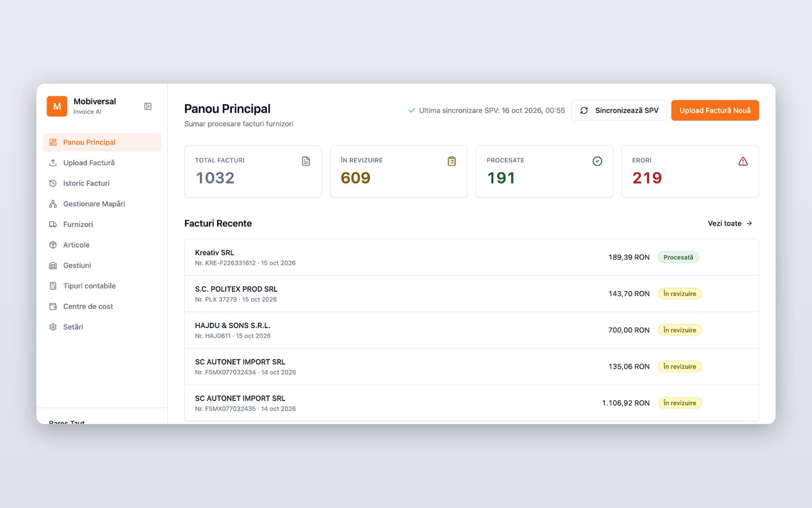812x508 pixels.
Task: Click the checkmark icon in Procesate card
Action: tap(597, 161)
